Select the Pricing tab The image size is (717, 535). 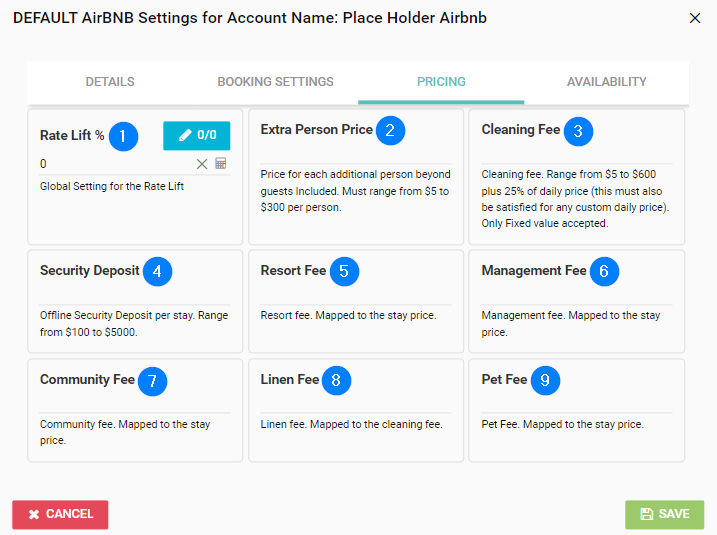441,82
